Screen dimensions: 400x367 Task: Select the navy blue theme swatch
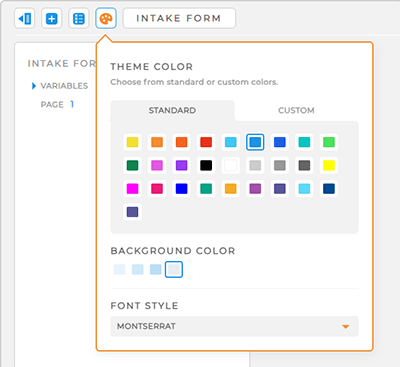(329, 189)
